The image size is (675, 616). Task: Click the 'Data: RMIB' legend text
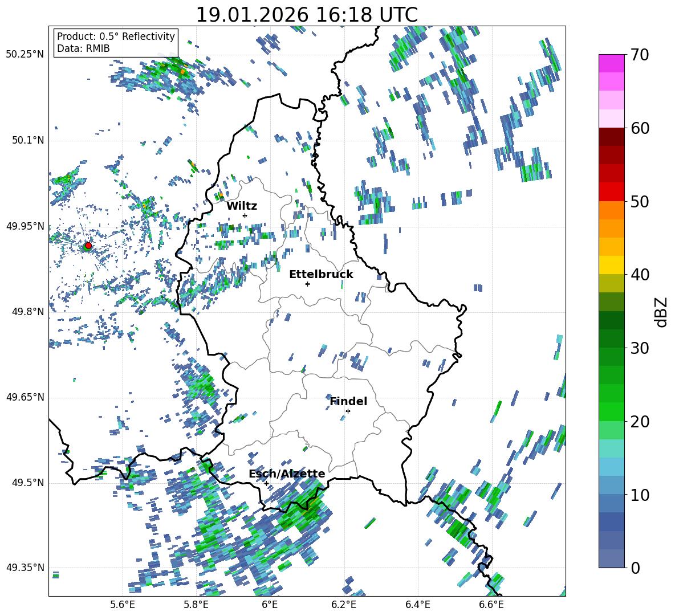pyautogui.click(x=83, y=48)
